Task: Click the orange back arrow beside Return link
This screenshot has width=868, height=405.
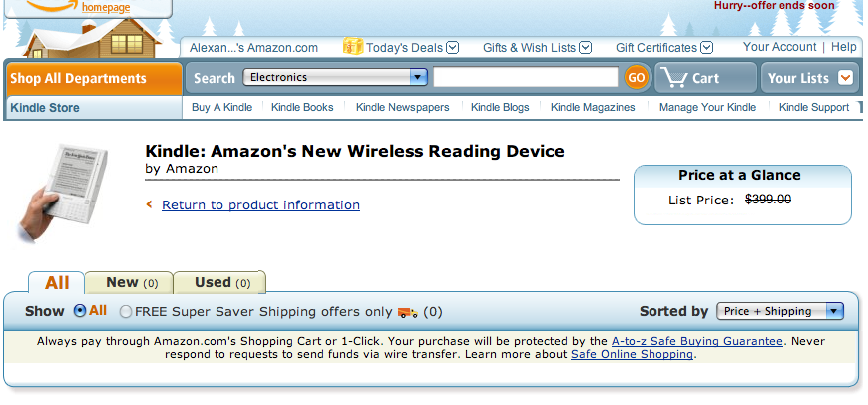Action: [150, 204]
